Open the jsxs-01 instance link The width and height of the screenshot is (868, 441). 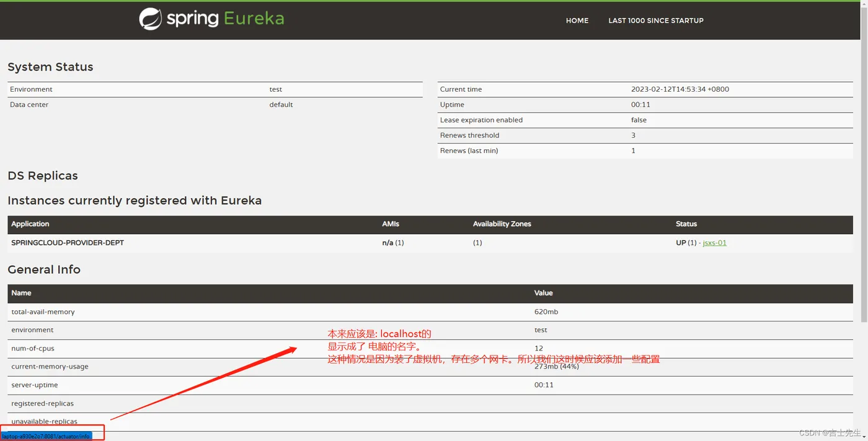click(715, 243)
